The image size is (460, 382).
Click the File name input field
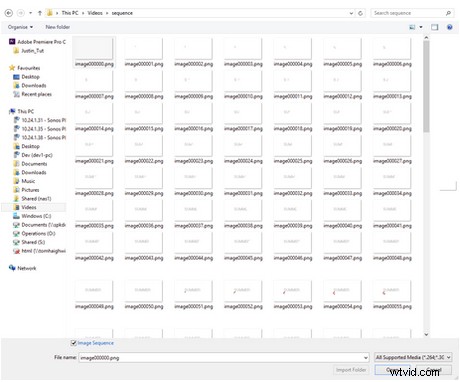click(x=221, y=358)
